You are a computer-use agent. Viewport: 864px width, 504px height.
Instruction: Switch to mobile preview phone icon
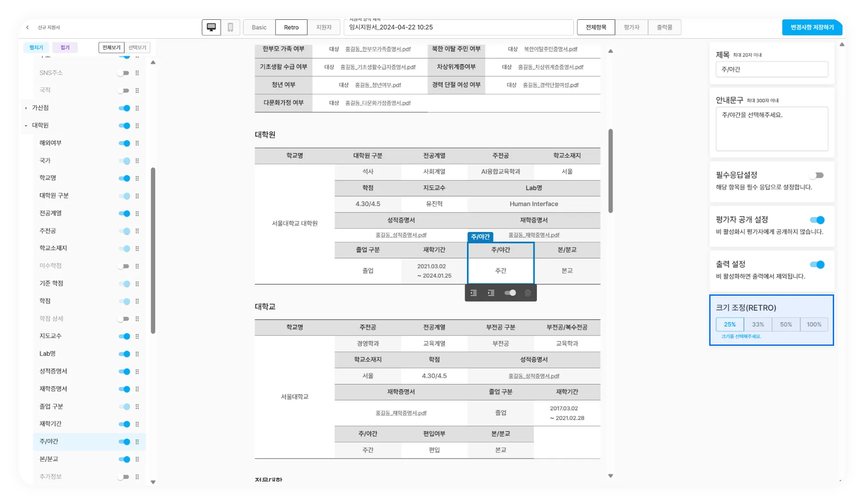[230, 27]
